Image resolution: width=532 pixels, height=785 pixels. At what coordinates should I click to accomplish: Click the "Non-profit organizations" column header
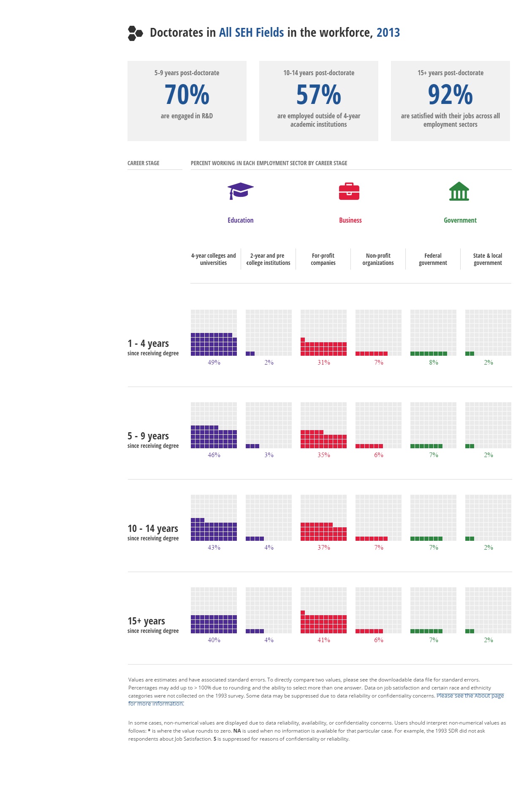pyautogui.click(x=378, y=259)
